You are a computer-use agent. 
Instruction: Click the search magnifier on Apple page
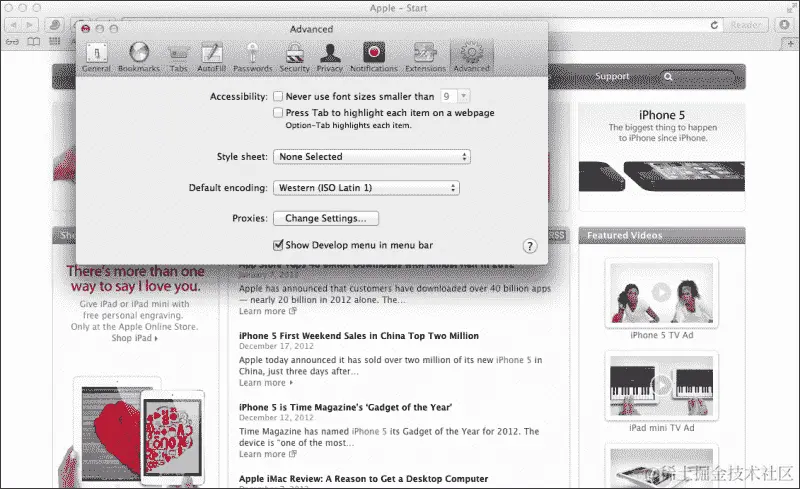(x=668, y=77)
